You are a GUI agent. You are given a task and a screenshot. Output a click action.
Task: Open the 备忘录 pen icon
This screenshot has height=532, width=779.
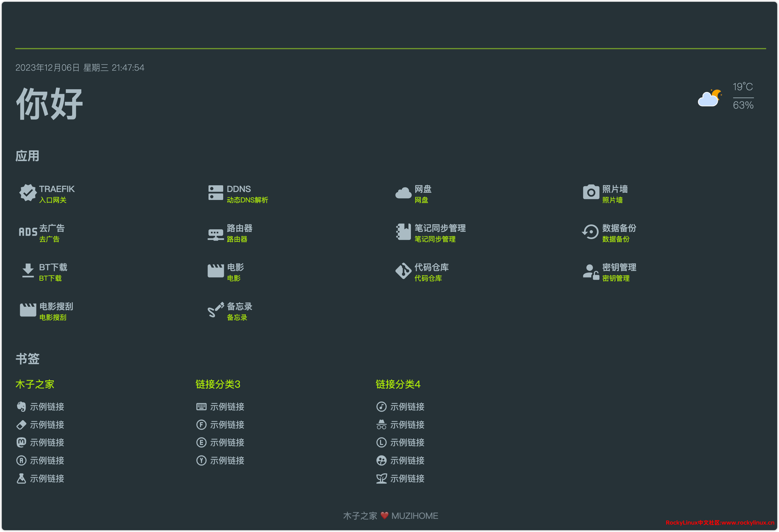pyautogui.click(x=216, y=310)
